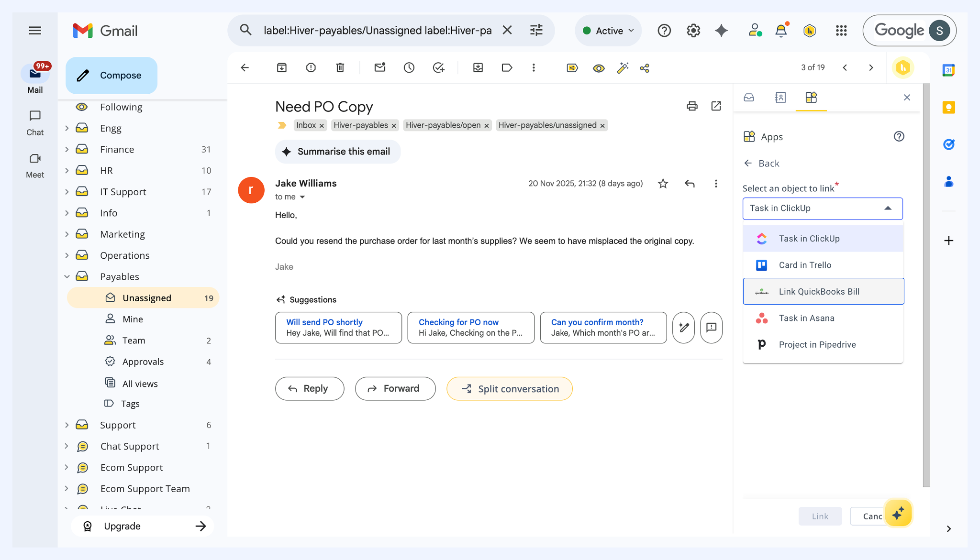Viewport: 980px width, 560px height.
Task: Open Google apps grid
Action: [x=841, y=31]
